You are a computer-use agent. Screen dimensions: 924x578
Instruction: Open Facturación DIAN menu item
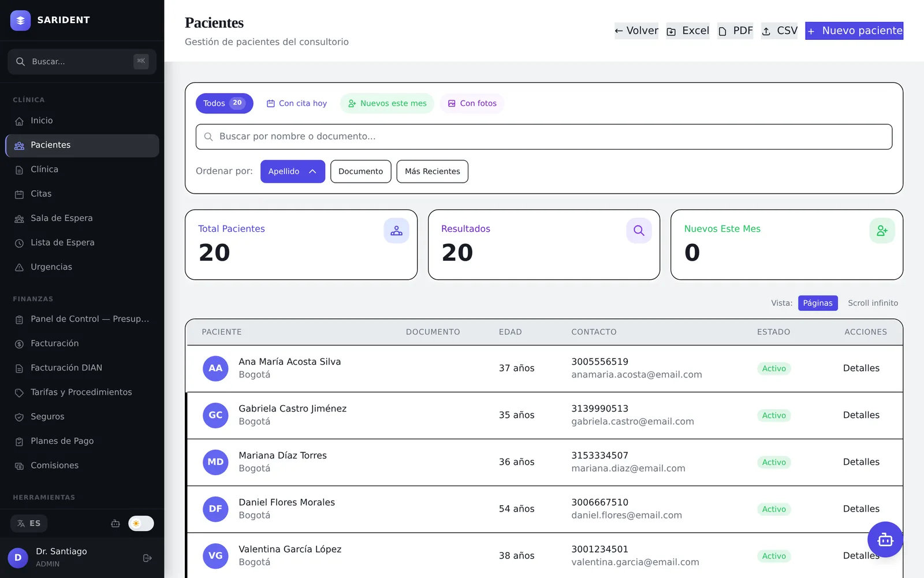coord(82,368)
